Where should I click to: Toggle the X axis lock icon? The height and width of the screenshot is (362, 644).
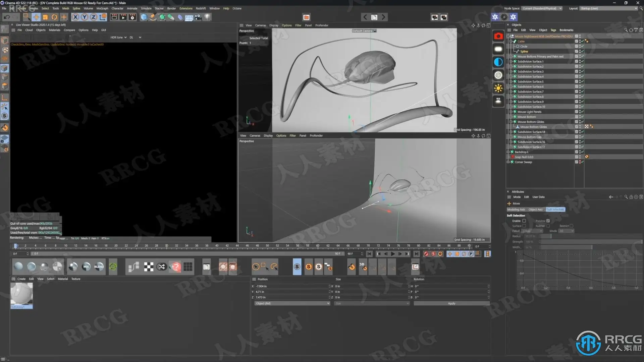tap(75, 17)
